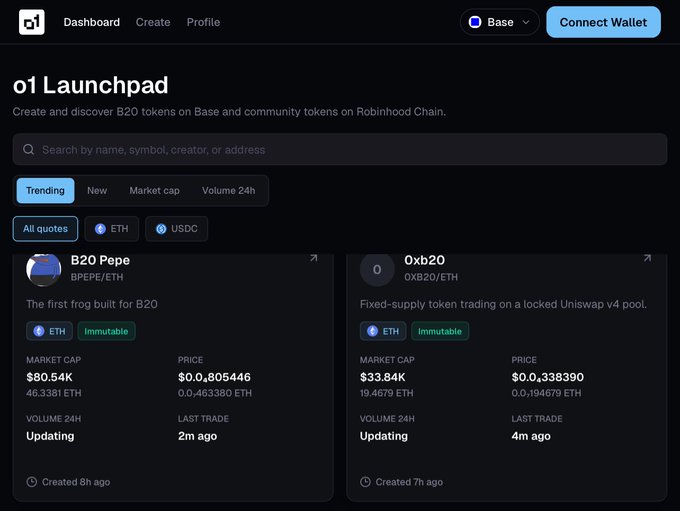The height and width of the screenshot is (511, 680).
Task: Select the All quotes filter
Action: [x=46, y=229]
